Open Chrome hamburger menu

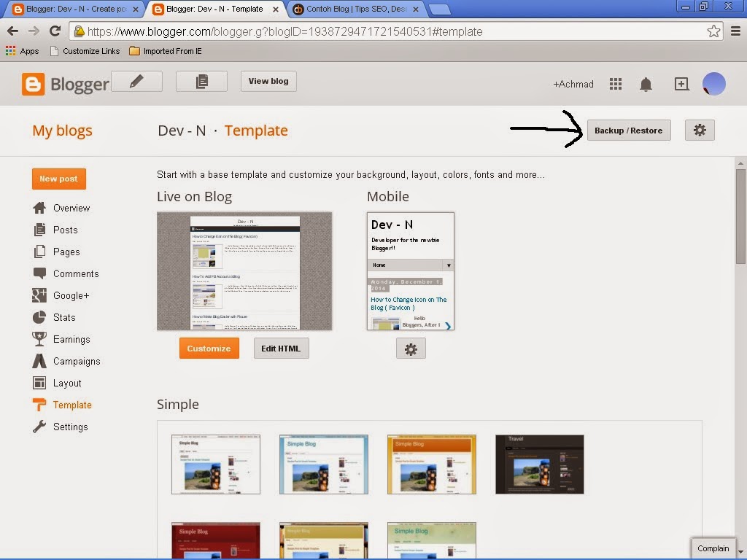click(x=735, y=31)
